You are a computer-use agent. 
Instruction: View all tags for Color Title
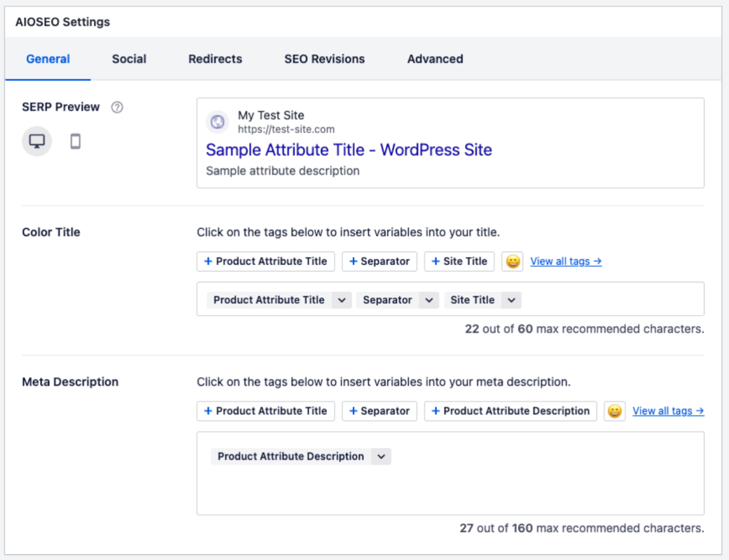tap(565, 262)
